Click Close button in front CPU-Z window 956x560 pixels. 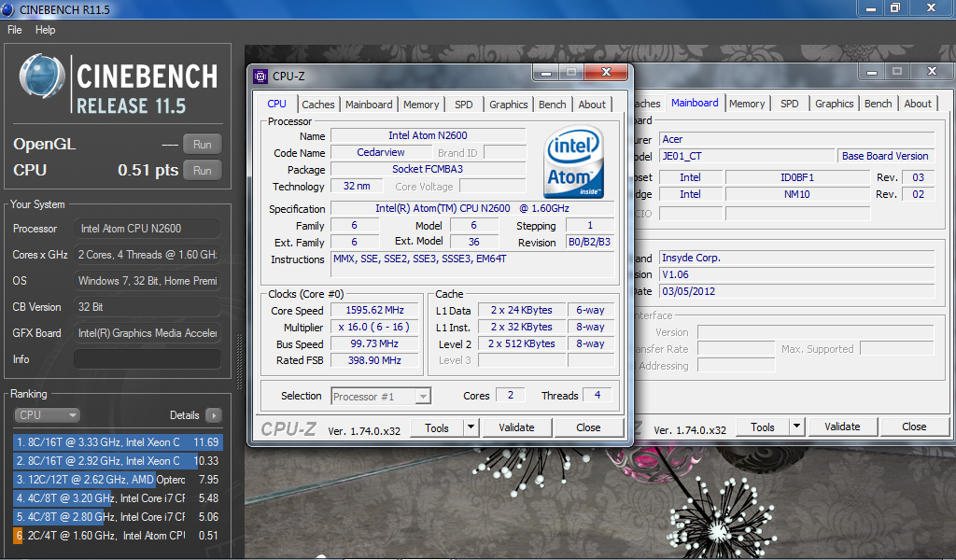click(588, 427)
